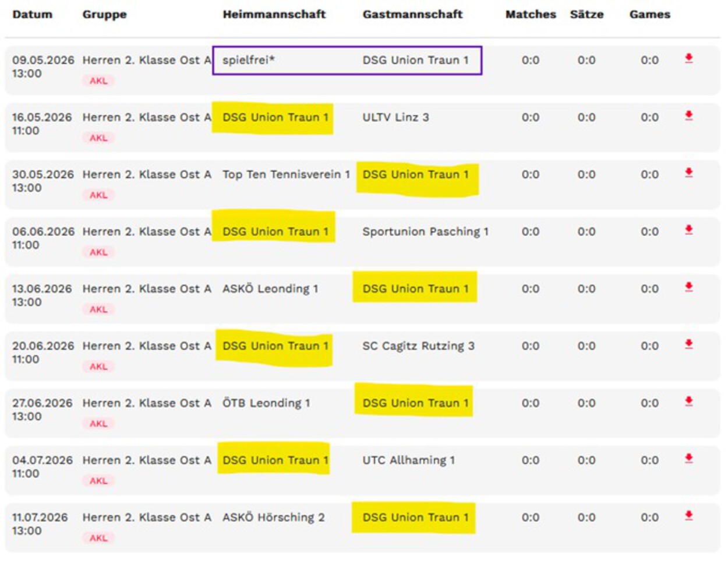Click download icon for UTC Allhaming 1 match
This screenshot has height=563, width=728.
pos(688,458)
